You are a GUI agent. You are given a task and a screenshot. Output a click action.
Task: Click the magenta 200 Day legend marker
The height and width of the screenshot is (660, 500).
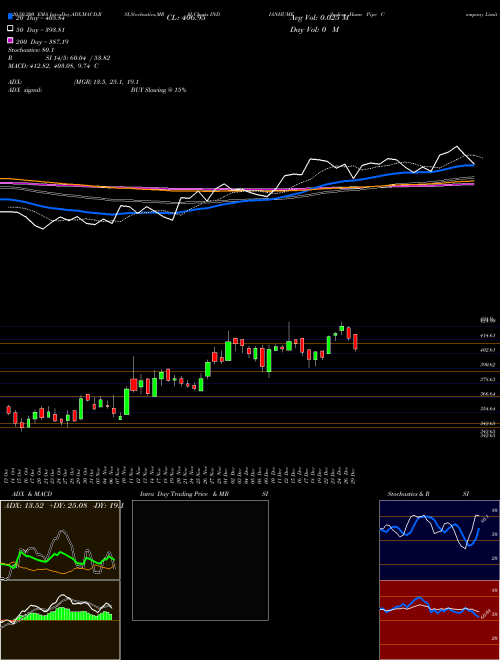[10, 41]
